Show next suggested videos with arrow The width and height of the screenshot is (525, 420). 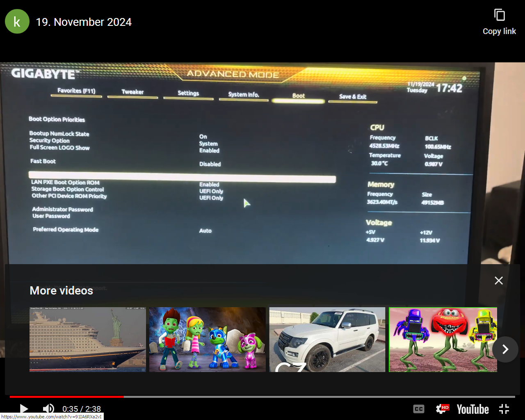505,349
